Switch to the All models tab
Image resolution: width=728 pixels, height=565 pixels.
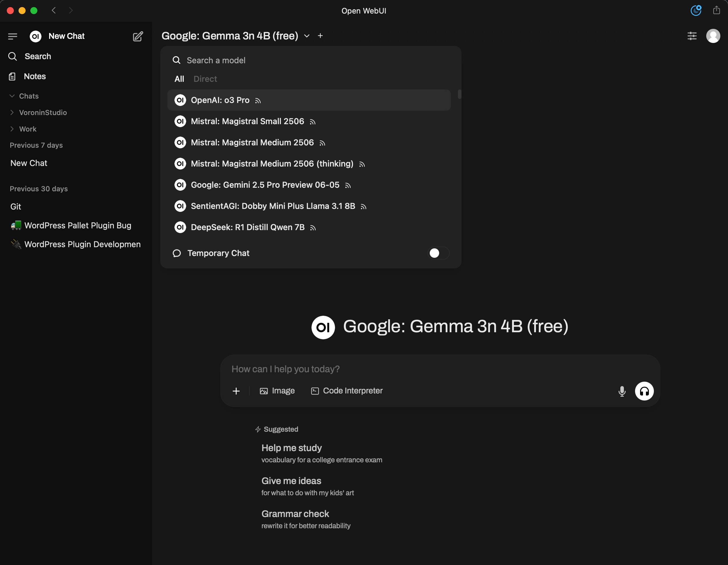pos(179,79)
